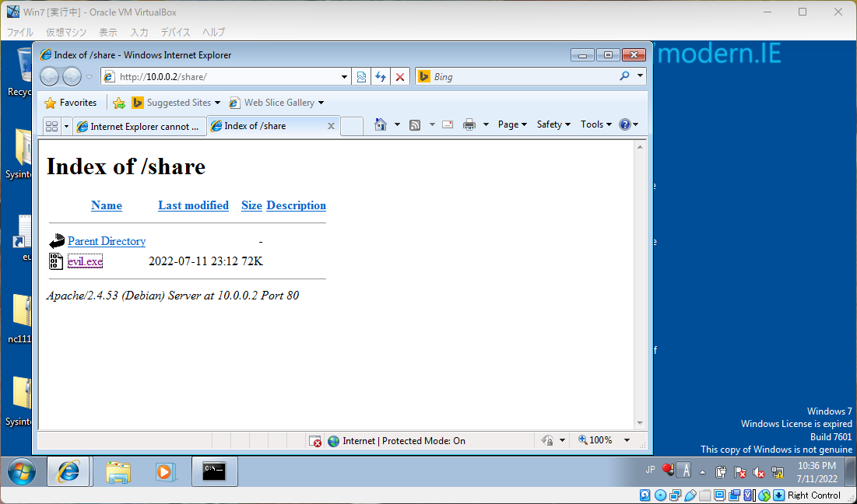The image size is (857, 504).
Task: Open Windows Explorer from taskbar
Action: tap(118, 472)
